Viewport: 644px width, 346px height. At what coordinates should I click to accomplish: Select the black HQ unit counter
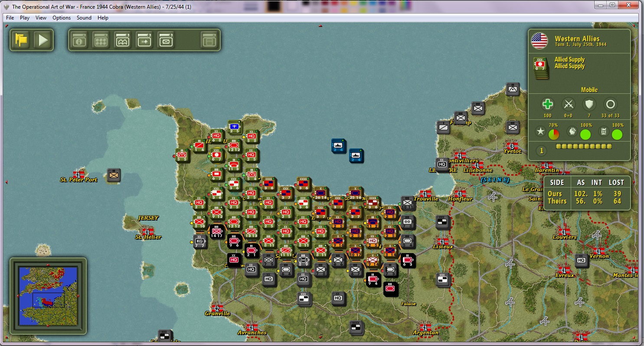point(234,260)
